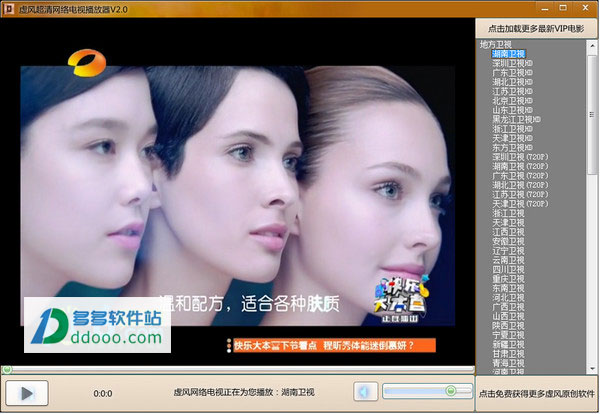Select 东方卫视HD channel

[x=512, y=148]
